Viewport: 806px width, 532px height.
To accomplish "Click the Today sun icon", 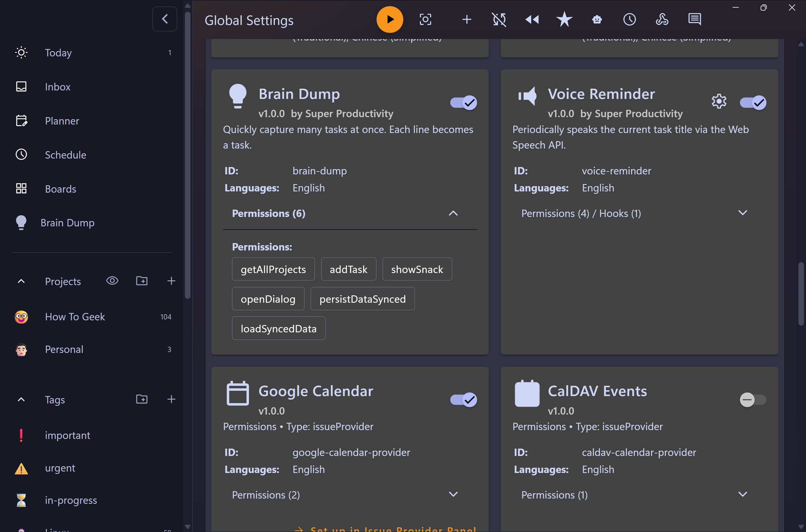I will coord(21,53).
